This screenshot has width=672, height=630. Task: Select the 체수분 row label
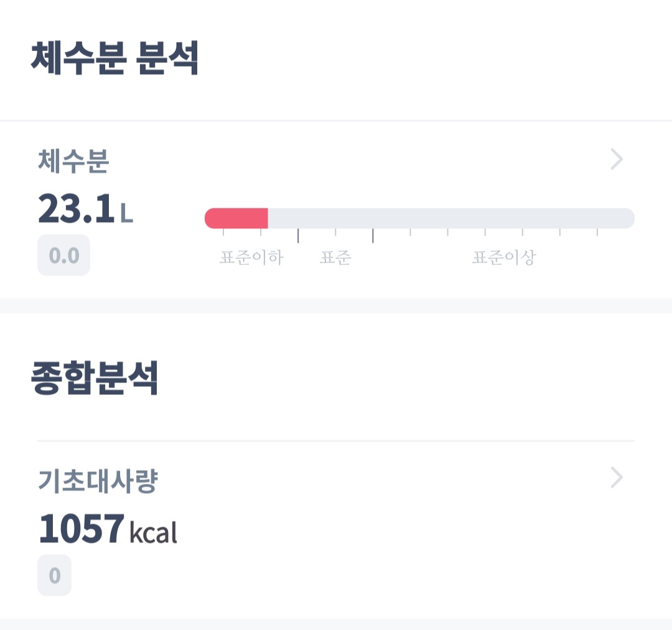[x=73, y=162]
